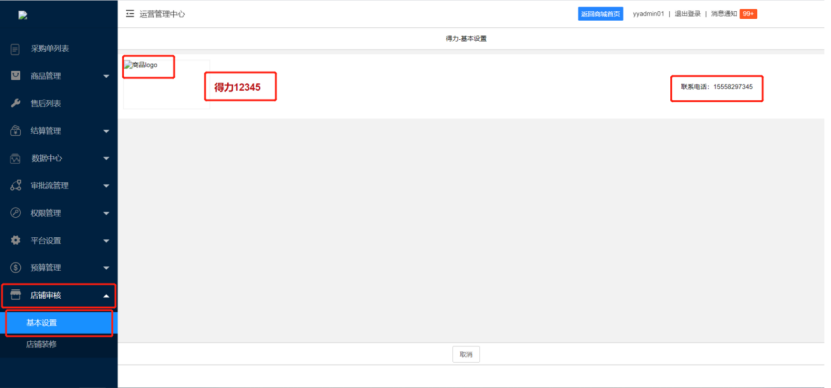
Task: Click 商品管理 menu label
Action: 46,76
